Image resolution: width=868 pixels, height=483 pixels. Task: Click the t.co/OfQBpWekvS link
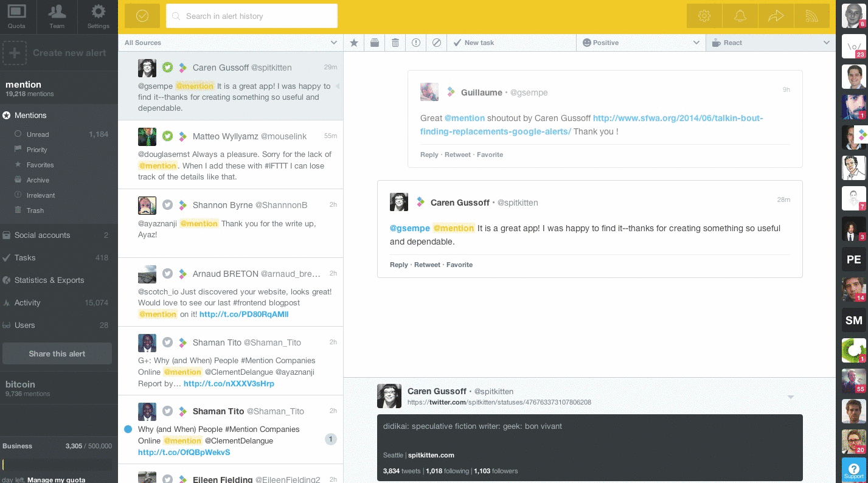[184, 453]
